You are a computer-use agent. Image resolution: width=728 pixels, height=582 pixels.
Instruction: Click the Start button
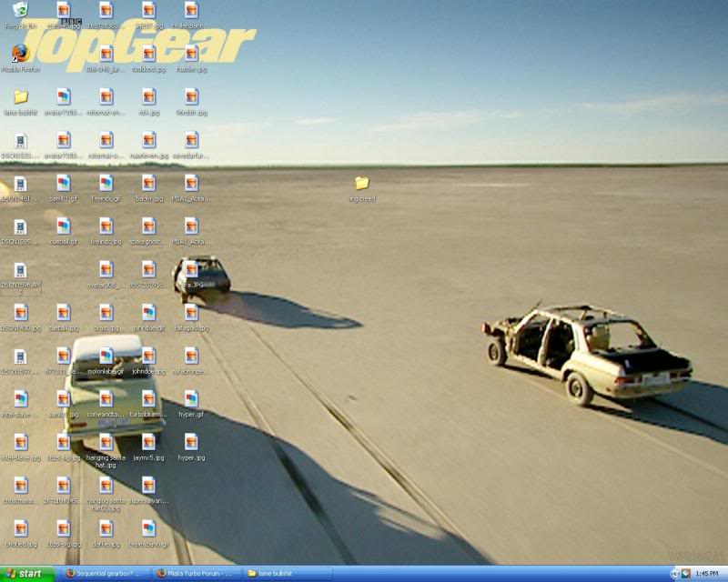pyautogui.click(x=25, y=573)
